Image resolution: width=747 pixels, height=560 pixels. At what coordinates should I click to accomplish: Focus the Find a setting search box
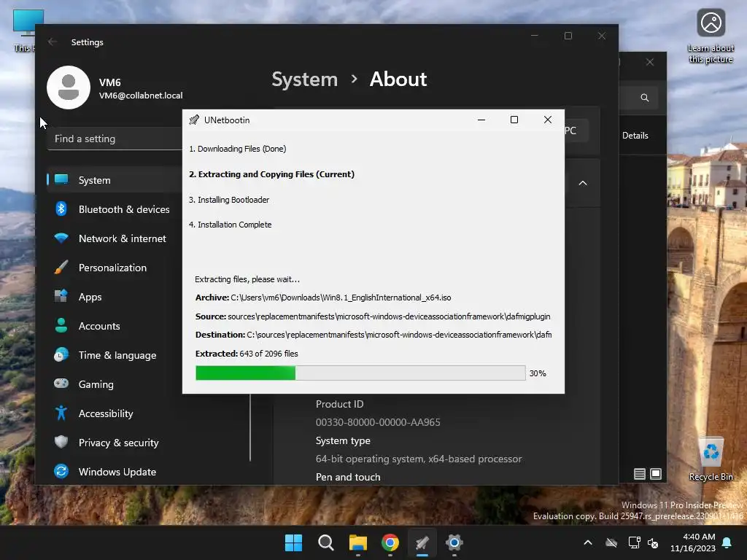pyautogui.click(x=115, y=139)
